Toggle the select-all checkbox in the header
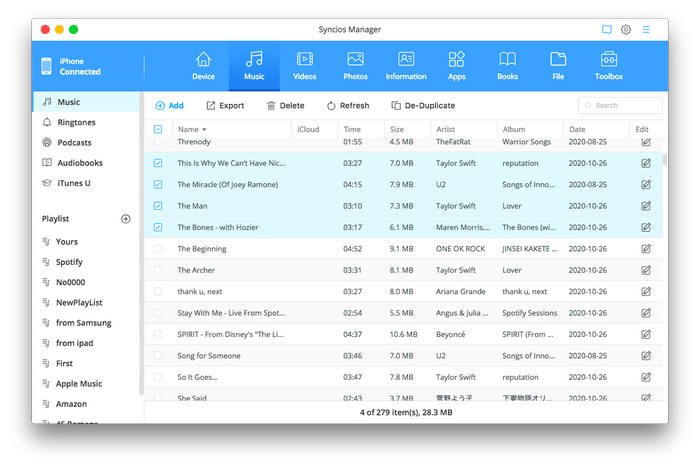Screen dimensions: 700x469 [158, 129]
